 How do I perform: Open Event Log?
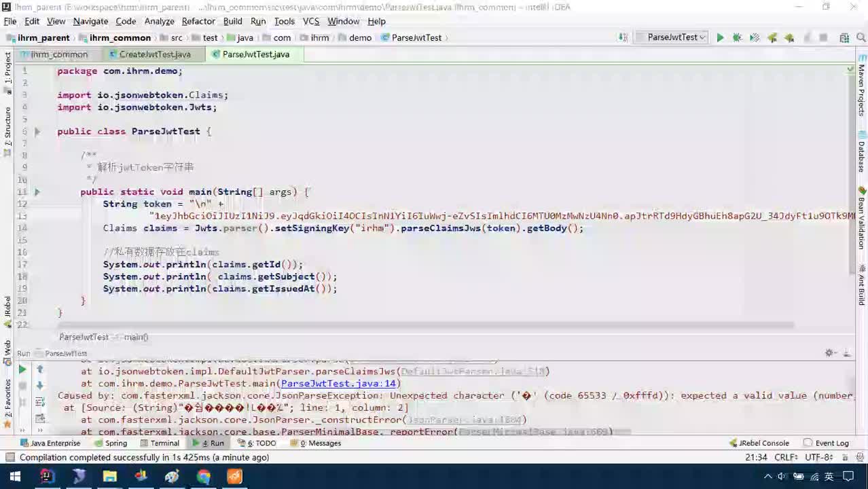[826, 443]
